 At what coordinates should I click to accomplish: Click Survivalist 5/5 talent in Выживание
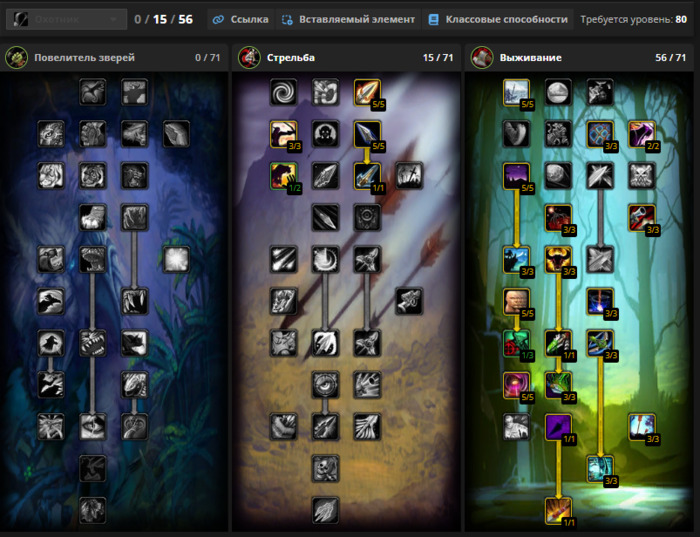517,176
